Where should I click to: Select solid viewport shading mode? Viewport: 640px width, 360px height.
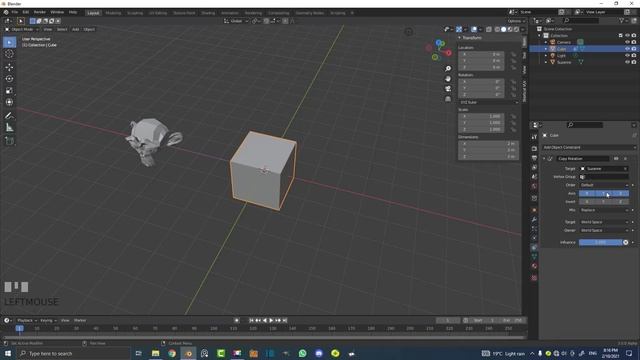click(503, 29)
